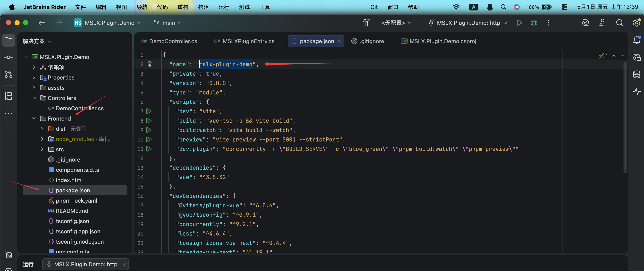The width and height of the screenshot is (644, 271).
Task: Expand the node_modules folder
Action: point(42,139)
